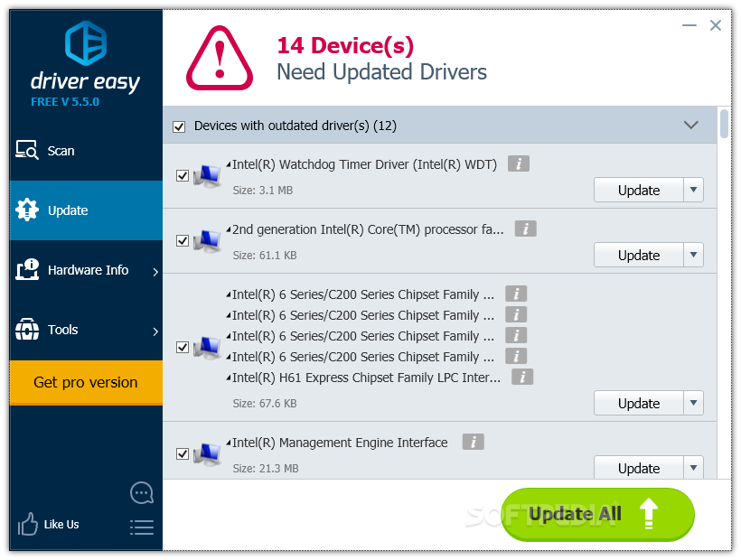Update the Intel Management Engine Interface driver
The width and height of the screenshot is (741, 560).
pyautogui.click(x=639, y=468)
